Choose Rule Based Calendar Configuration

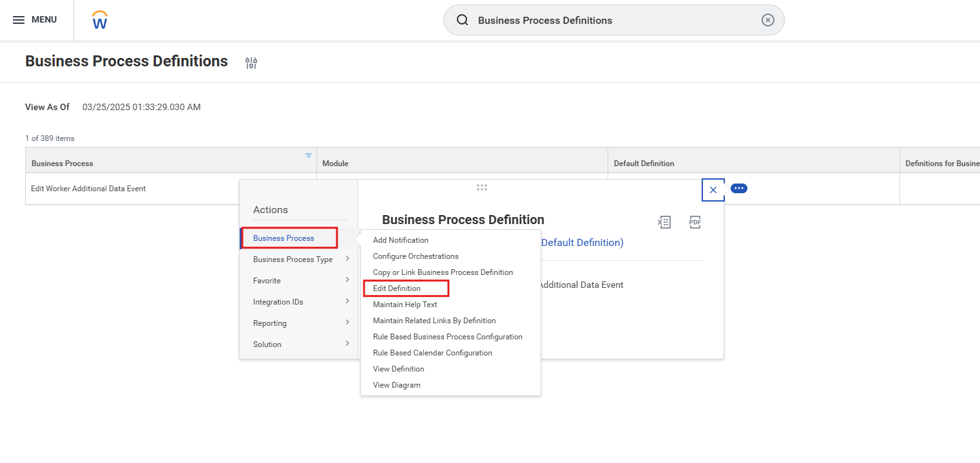(432, 353)
